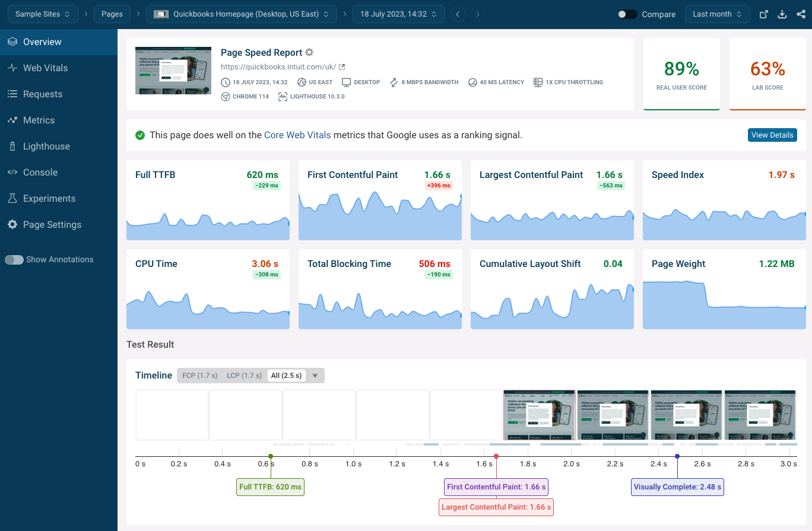Open the 18 July 2023 test date dropdown
Image resolution: width=812 pixels, height=531 pixels.
coord(398,14)
